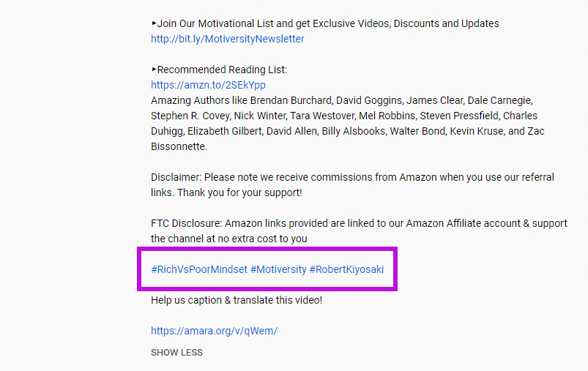Open the #RobertKiyosaki hashtag

coord(346,269)
